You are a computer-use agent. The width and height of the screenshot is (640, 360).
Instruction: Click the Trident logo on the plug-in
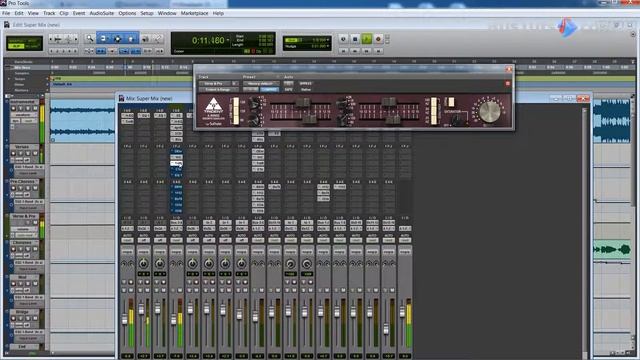click(x=213, y=105)
